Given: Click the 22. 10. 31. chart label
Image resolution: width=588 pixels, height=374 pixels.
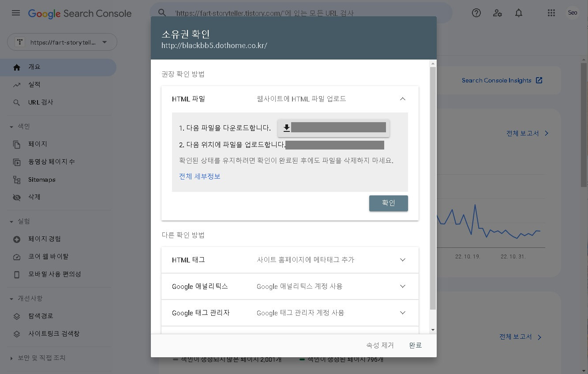Looking at the screenshot, I should tap(513, 257).
